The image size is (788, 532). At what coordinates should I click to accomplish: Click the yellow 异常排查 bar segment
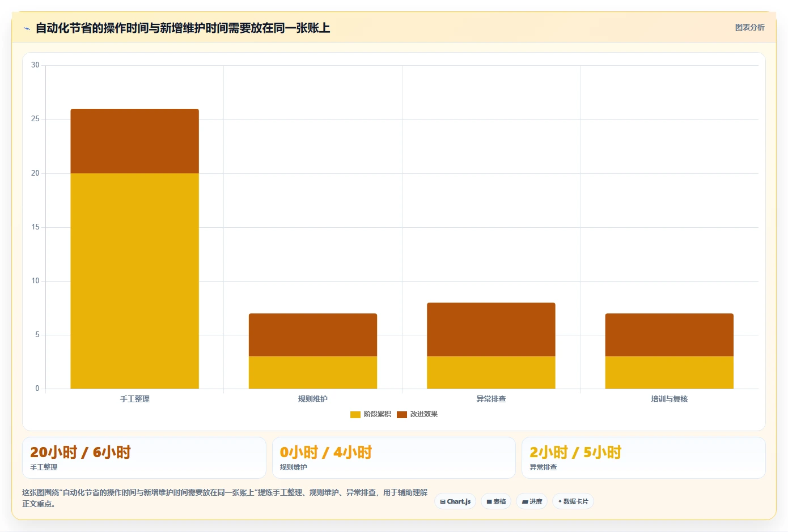point(491,373)
